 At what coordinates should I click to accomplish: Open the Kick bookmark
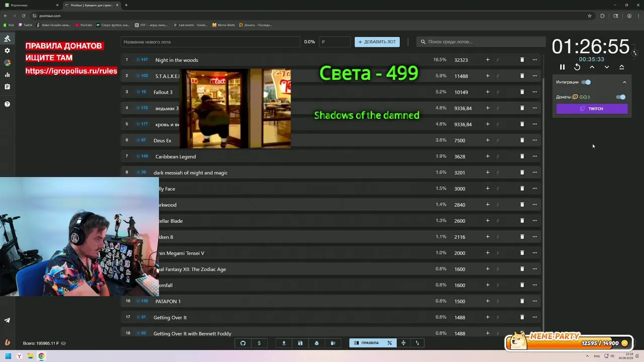[9, 25]
